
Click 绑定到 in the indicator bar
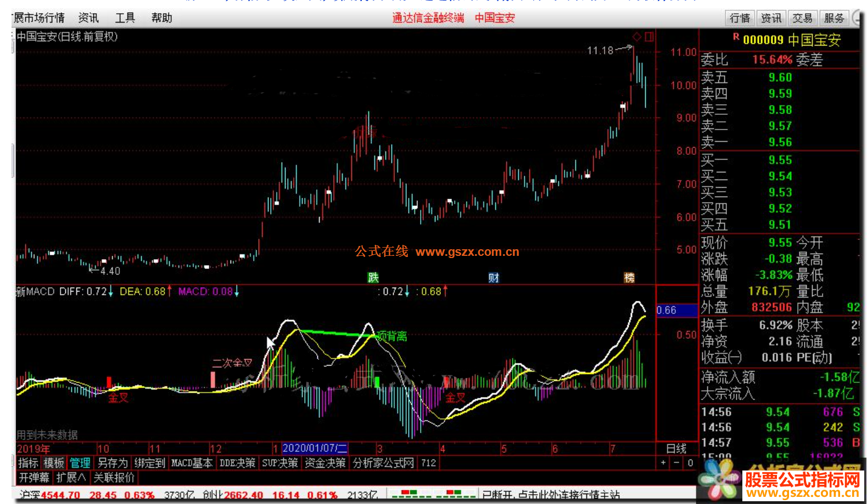click(150, 463)
